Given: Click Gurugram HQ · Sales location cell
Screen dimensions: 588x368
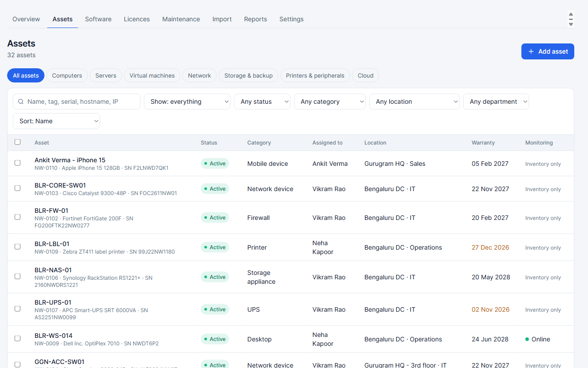Looking at the screenshot, I should tap(395, 164).
